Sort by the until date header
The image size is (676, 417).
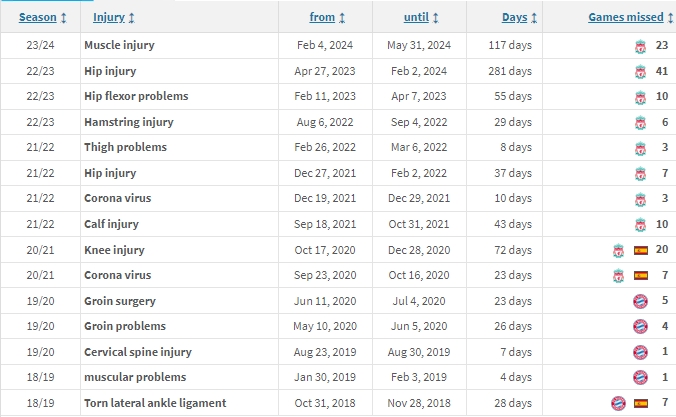coord(416,17)
